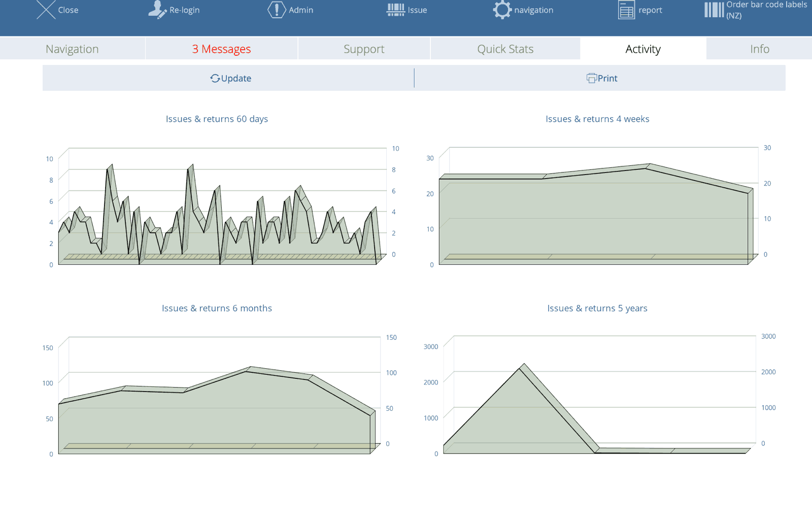Viewport: 812px width, 524px height.
Task: Click the refresh icon beside Update
Action: coord(215,78)
